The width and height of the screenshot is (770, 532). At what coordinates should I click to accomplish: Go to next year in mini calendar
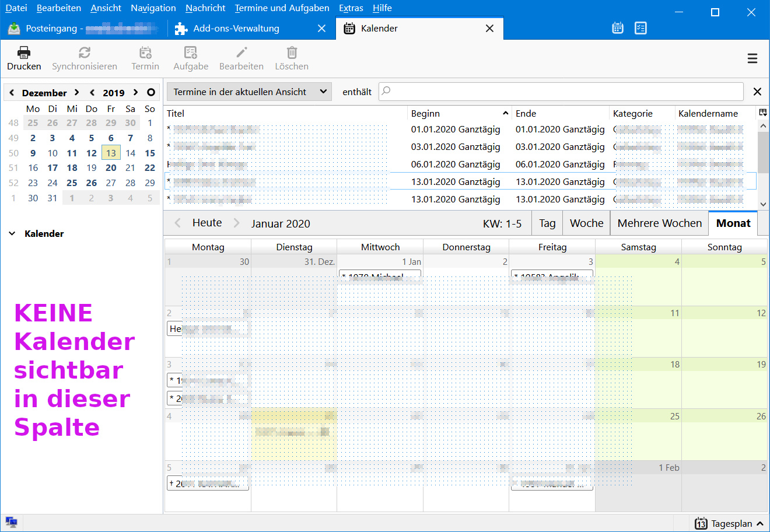tap(135, 92)
